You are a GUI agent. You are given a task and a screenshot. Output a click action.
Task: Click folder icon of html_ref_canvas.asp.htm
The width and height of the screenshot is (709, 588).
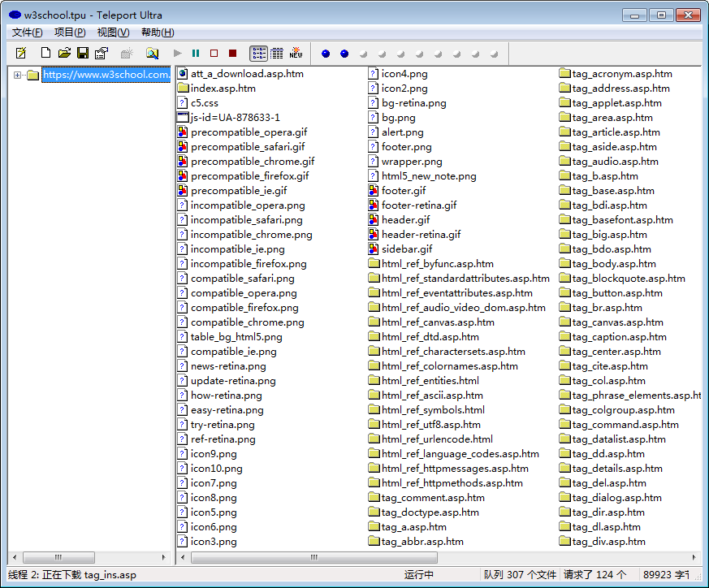[374, 322]
